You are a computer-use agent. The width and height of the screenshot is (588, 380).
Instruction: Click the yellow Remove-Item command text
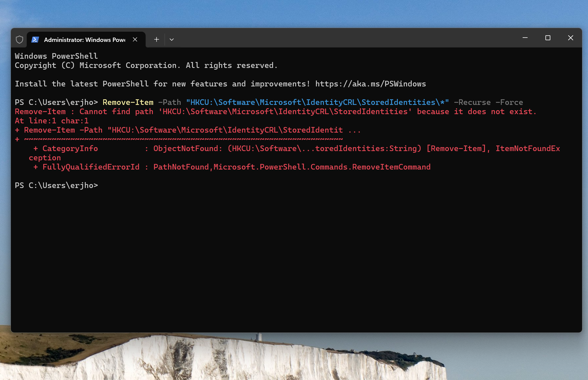point(128,102)
